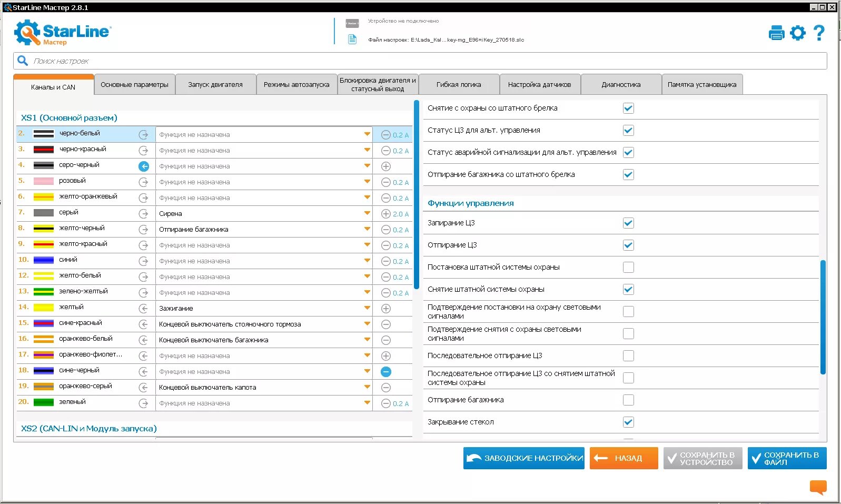Screen dimensions: 841x504
Task: Click the device not connected icon
Action: tap(352, 23)
